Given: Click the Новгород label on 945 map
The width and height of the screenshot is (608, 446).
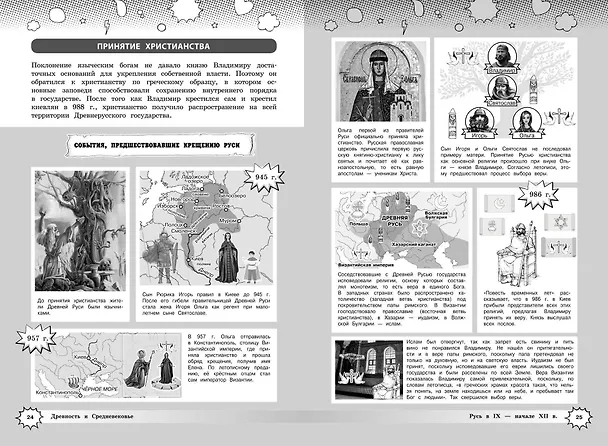Looking at the screenshot, I should click(x=182, y=199).
